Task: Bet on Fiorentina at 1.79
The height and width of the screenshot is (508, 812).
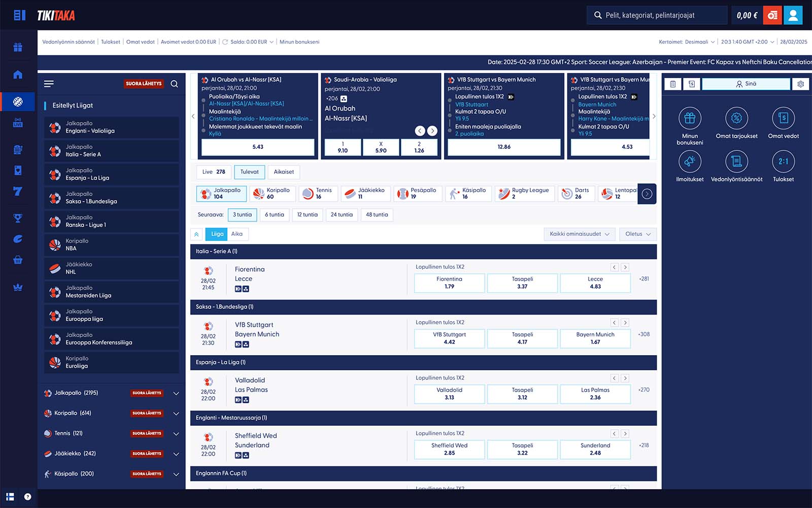Action: click(x=449, y=283)
